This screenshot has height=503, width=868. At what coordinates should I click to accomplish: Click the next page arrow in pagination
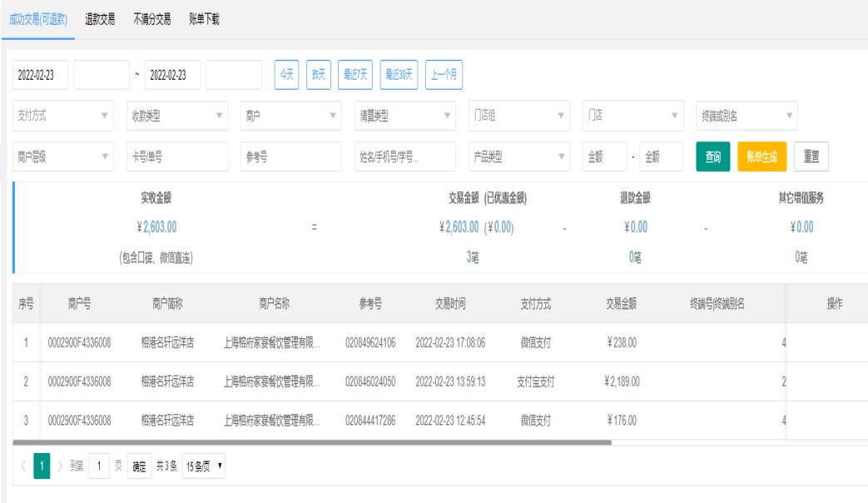pyautogui.click(x=62, y=467)
